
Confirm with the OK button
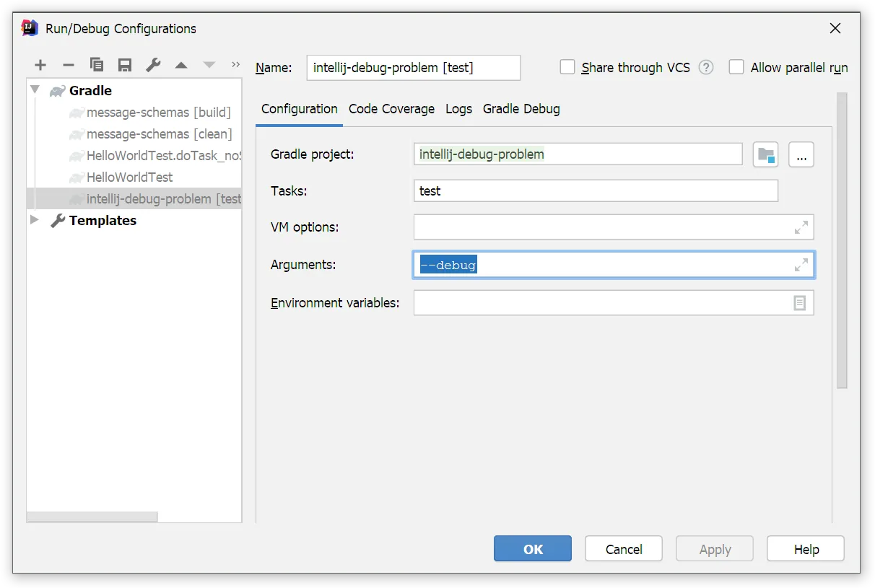(x=533, y=549)
